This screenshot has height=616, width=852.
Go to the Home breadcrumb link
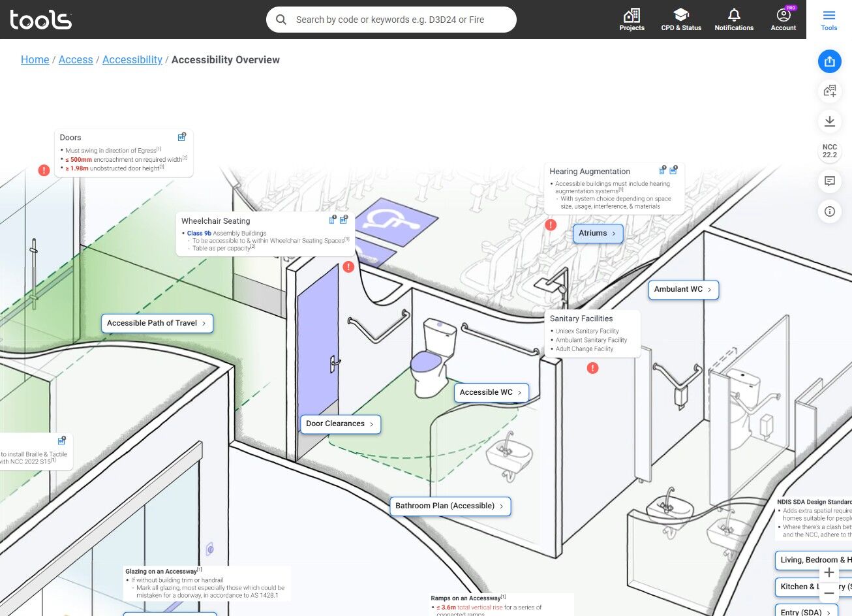point(35,59)
